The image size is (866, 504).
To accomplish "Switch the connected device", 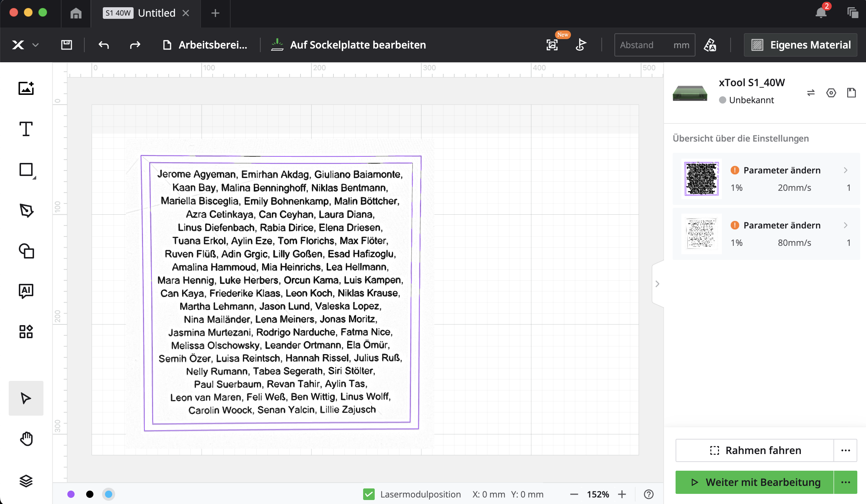I will pyautogui.click(x=811, y=93).
